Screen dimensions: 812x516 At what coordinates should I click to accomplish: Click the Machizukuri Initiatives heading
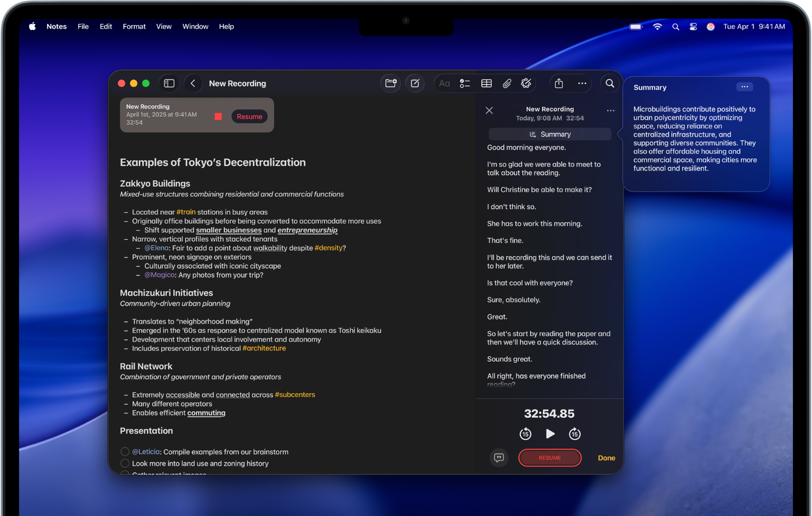coord(167,293)
